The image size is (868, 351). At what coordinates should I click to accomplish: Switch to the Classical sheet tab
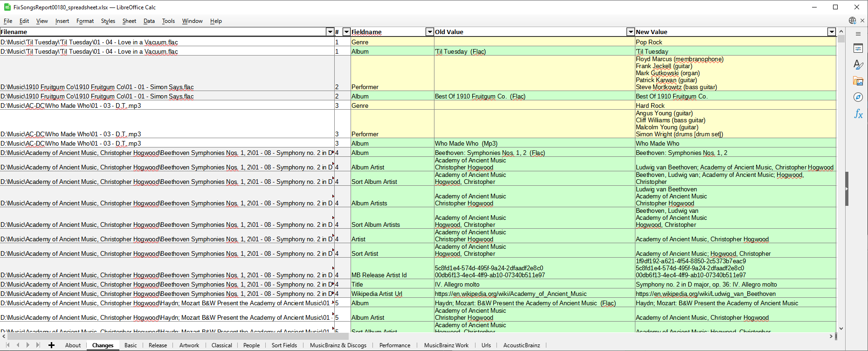point(221,345)
